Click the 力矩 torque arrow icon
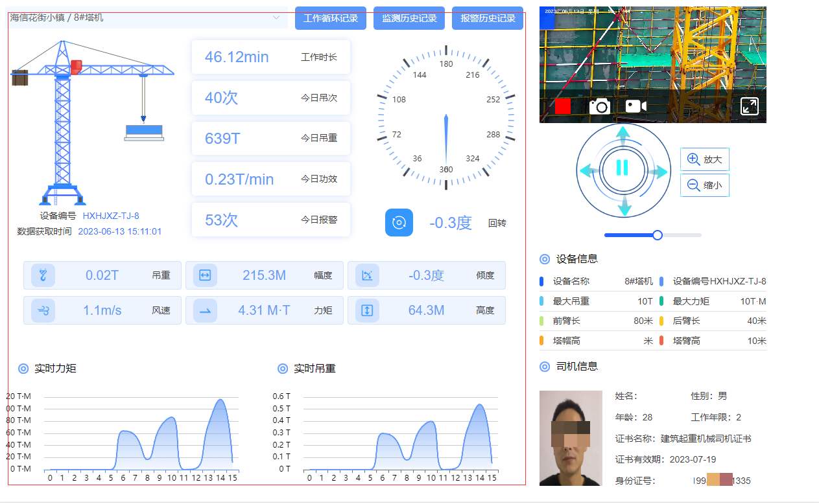Screen dimensions: 819x504 [204, 310]
